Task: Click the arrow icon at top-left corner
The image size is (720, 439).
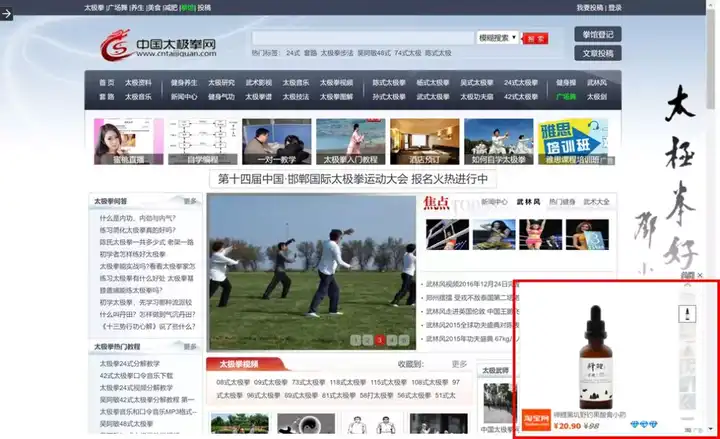Action: click(x=6, y=14)
